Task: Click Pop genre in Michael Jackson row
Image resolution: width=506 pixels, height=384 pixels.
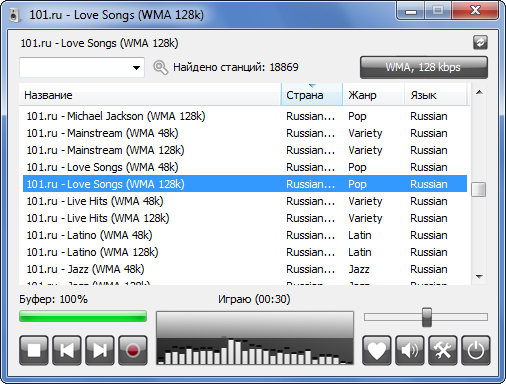Action: [357, 116]
